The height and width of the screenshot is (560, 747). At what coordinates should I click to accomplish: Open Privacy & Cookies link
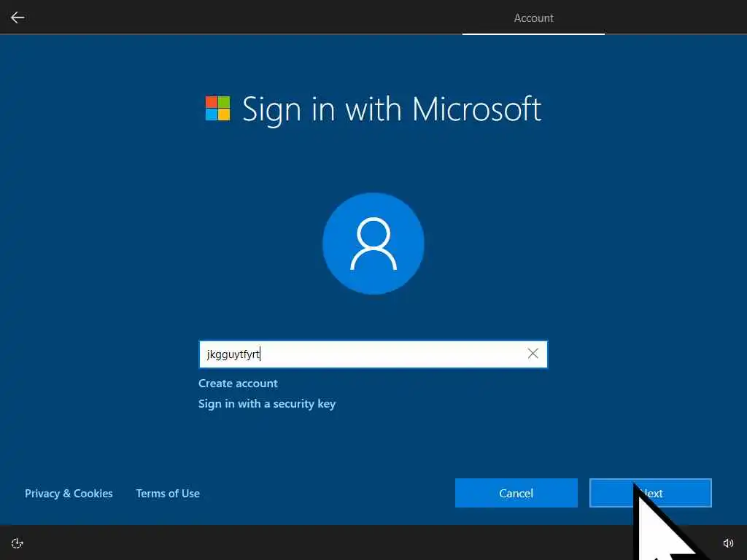(69, 494)
